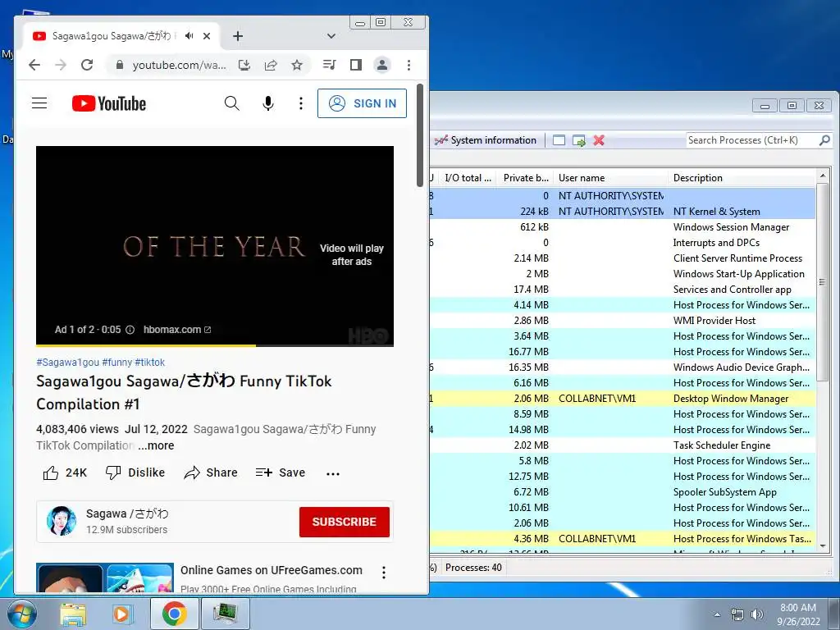Viewport: 840px width, 630px height.
Task: Select the Spooler SubSystem App row
Action: pyautogui.click(x=623, y=492)
